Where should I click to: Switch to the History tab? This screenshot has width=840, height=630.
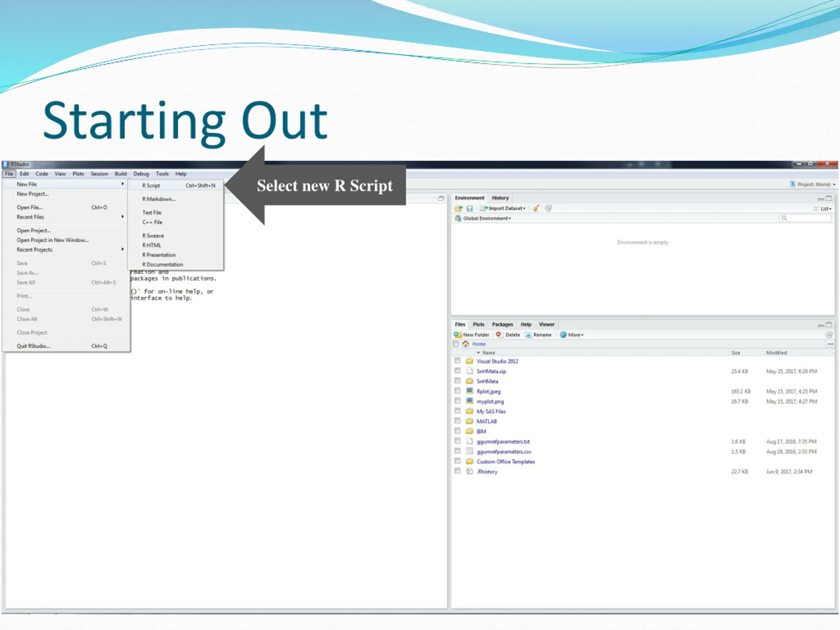(500, 198)
